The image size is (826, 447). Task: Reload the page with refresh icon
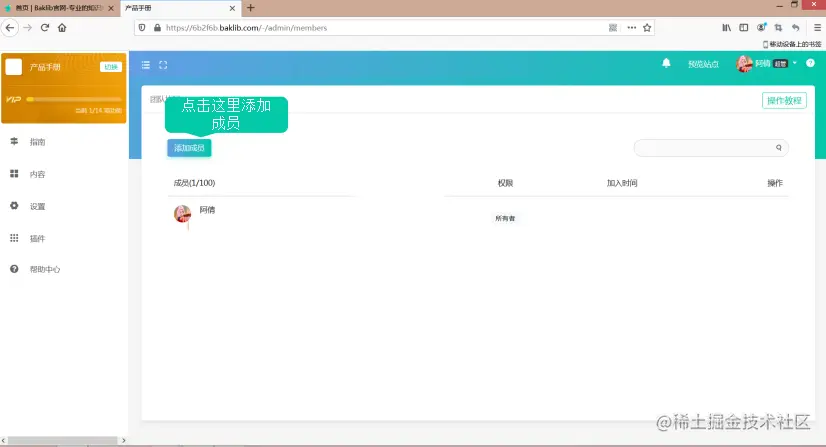click(45, 27)
